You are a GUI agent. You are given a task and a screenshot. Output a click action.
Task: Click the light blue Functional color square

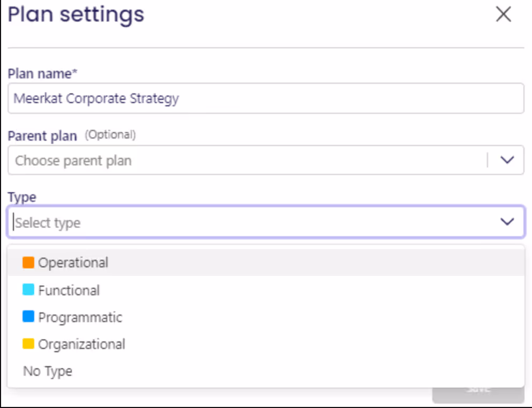[x=28, y=290]
